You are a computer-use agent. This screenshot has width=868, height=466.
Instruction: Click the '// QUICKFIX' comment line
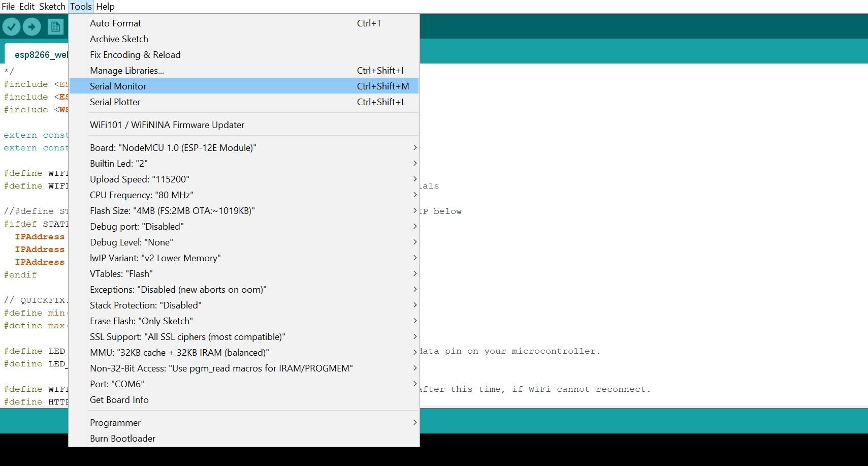click(x=36, y=300)
